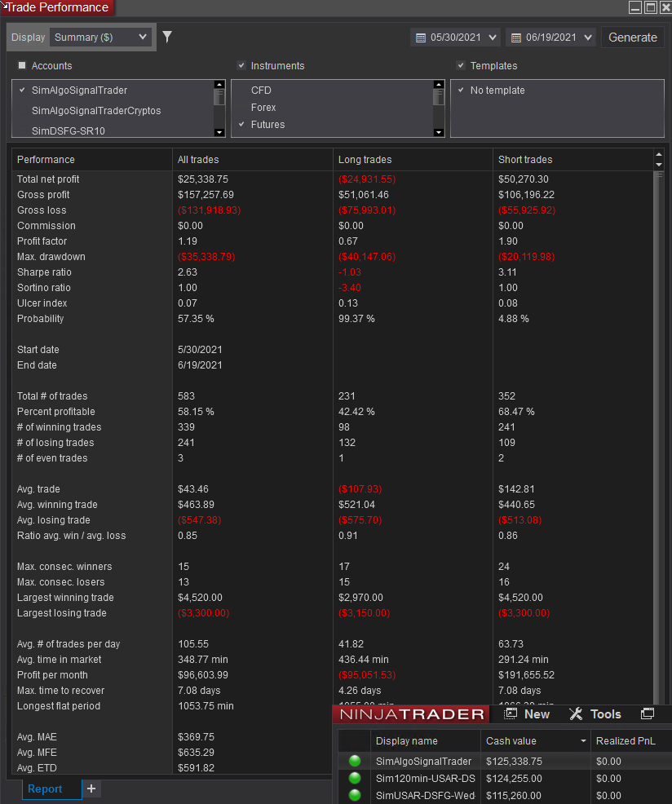
Task: Switch to the Report tab
Action: tap(45, 789)
